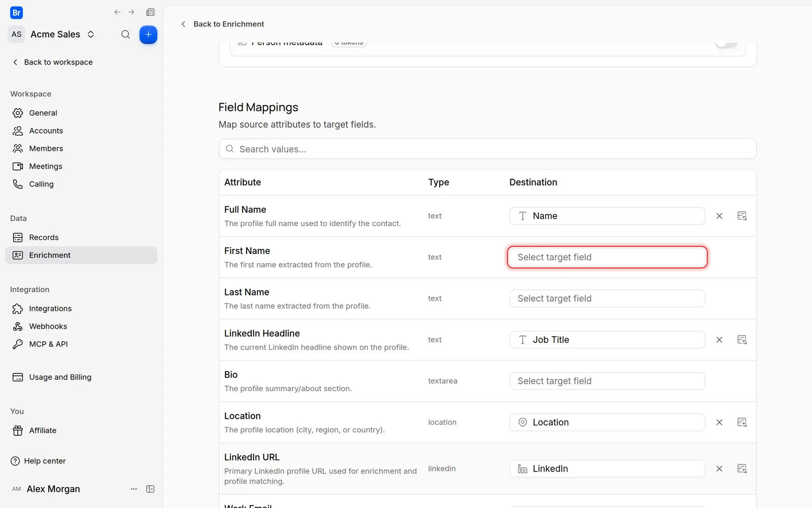Image resolution: width=812 pixels, height=508 pixels.
Task: Open the search magnifier in sidebar header
Action: pyautogui.click(x=125, y=35)
